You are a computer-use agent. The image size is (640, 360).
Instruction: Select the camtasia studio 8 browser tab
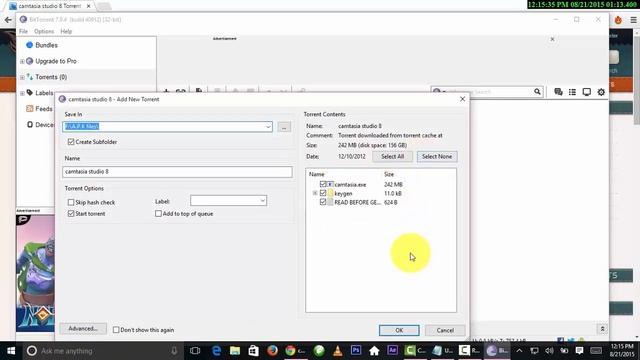[x=50, y=6]
